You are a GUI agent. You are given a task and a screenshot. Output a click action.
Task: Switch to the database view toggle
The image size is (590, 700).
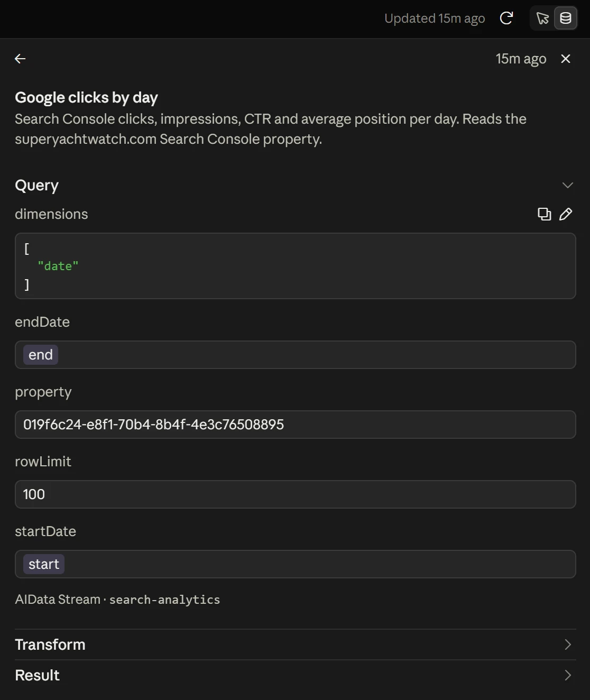tap(566, 19)
